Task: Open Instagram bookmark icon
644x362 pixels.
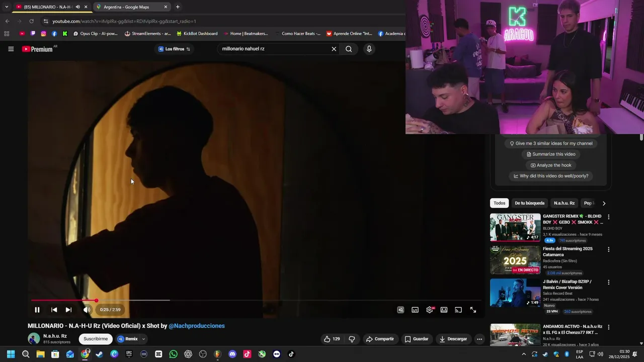Action: coord(44,34)
